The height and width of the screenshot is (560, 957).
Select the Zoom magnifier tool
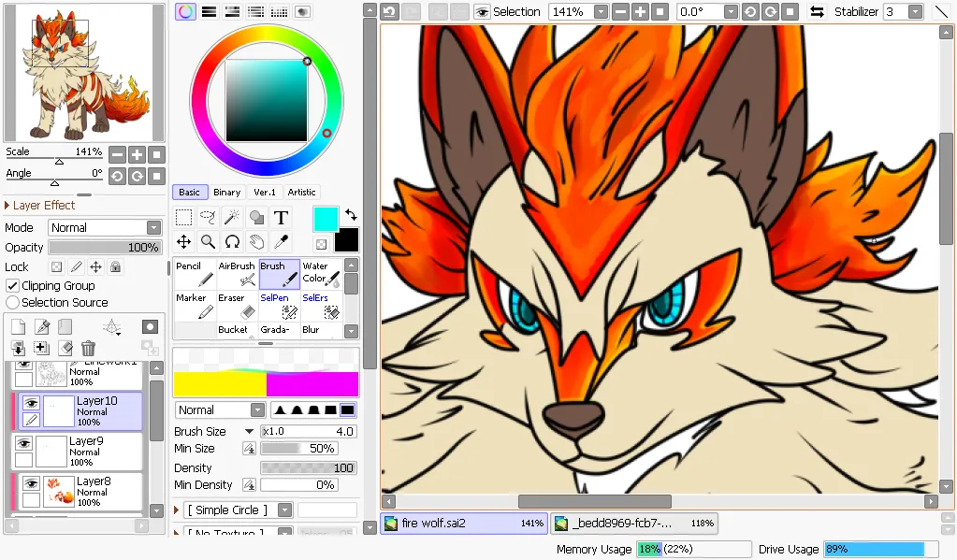click(x=208, y=241)
